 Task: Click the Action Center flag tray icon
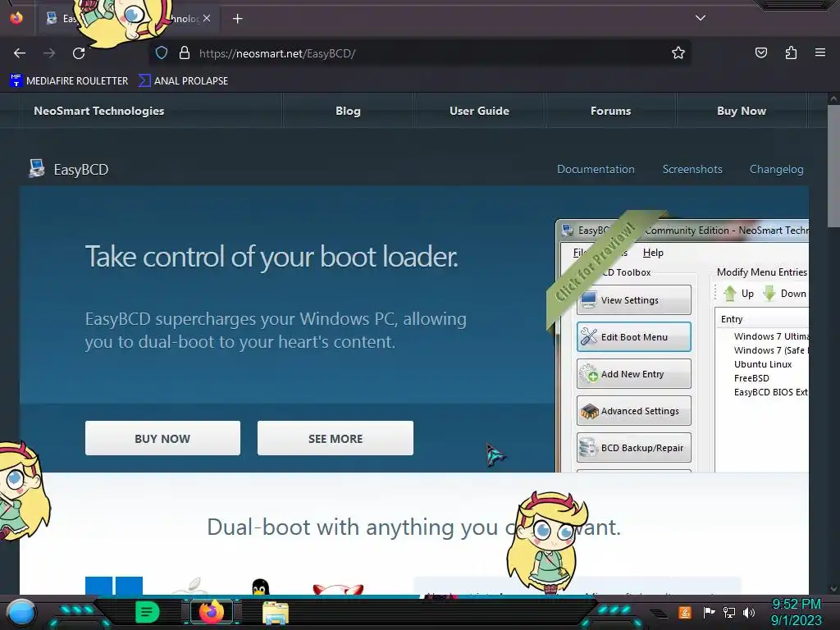click(x=709, y=612)
